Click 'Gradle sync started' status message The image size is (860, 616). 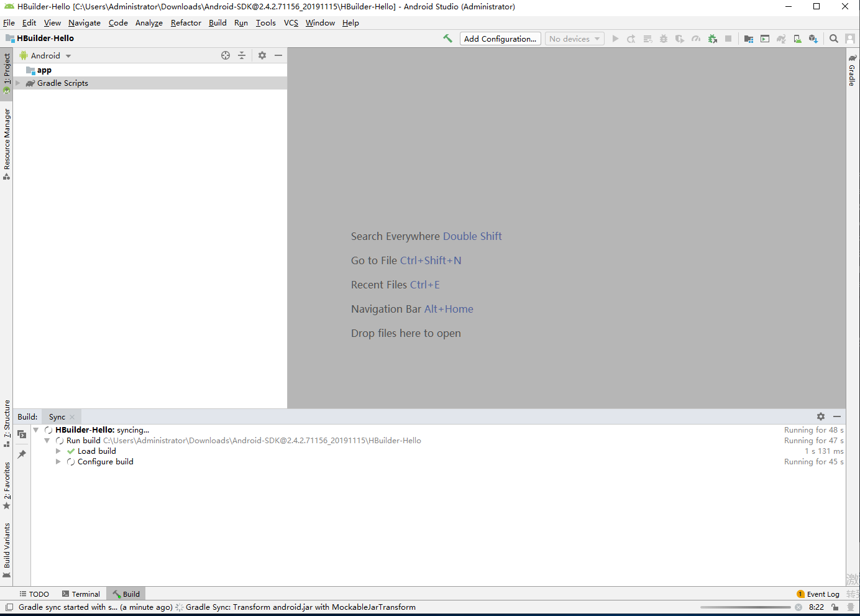(96, 607)
